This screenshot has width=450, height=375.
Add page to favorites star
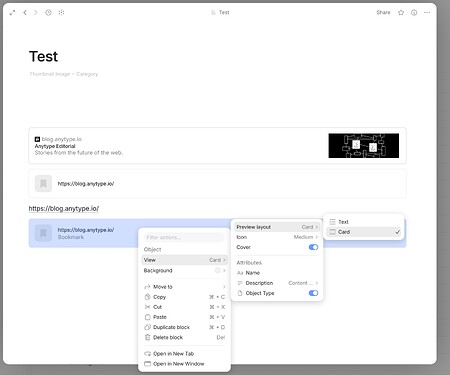click(x=401, y=13)
